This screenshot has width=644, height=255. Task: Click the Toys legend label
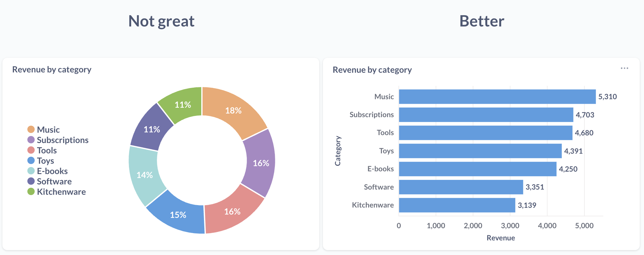pyautogui.click(x=45, y=161)
